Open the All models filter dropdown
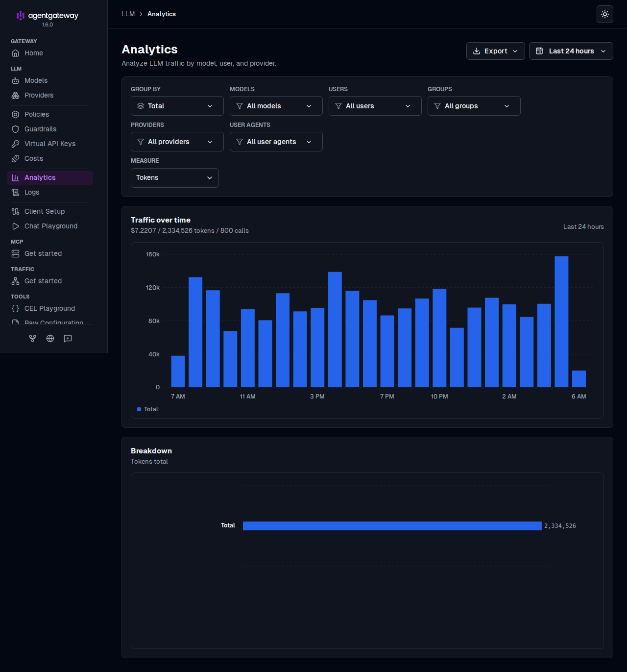Viewport: 627px width, 672px height. point(276,106)
